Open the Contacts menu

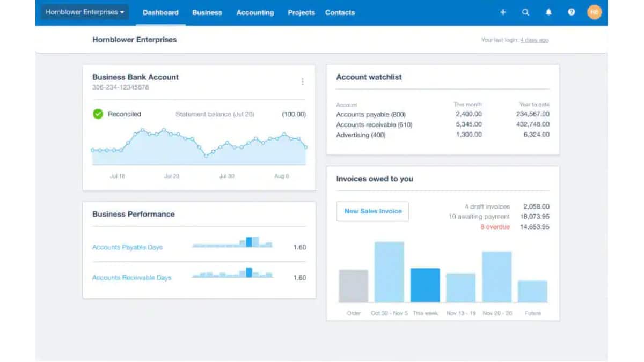point(340,12)
